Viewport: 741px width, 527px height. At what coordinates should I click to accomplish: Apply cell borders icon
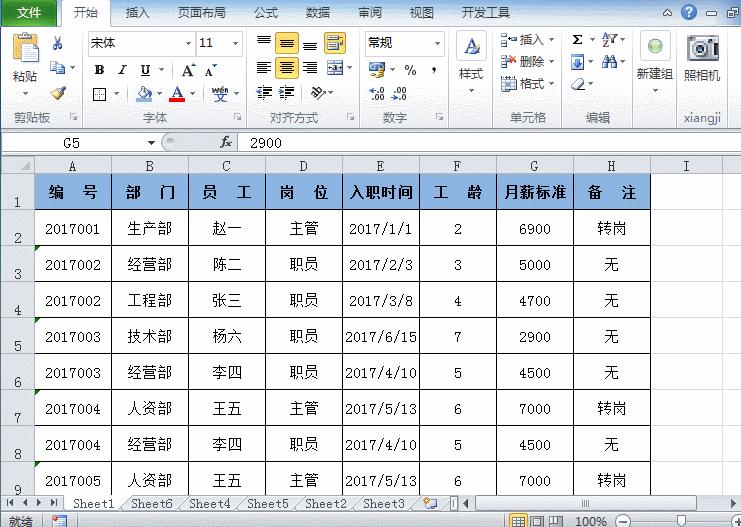[x=100, y=94]
